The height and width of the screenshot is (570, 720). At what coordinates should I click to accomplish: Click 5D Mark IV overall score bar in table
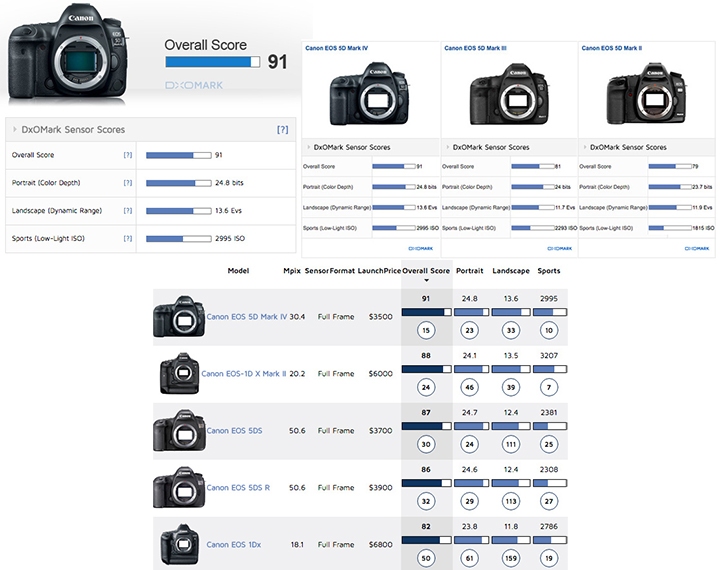point(426,312)
